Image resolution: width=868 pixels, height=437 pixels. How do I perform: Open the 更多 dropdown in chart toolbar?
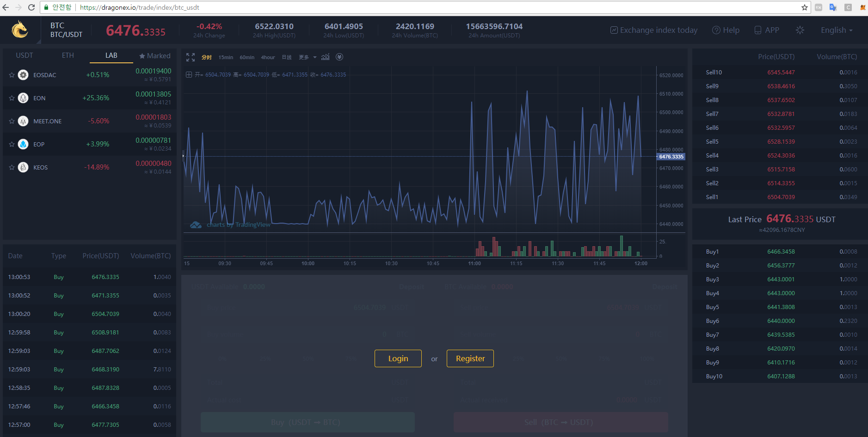308,57
